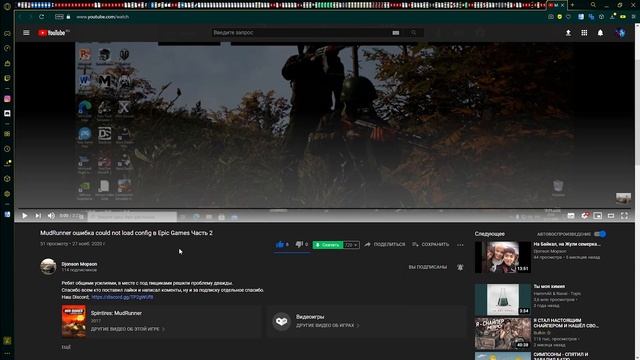This screenshot has height=360, width=640.
Task: Open a new browser tab
Action: click(x=572, y=5)
